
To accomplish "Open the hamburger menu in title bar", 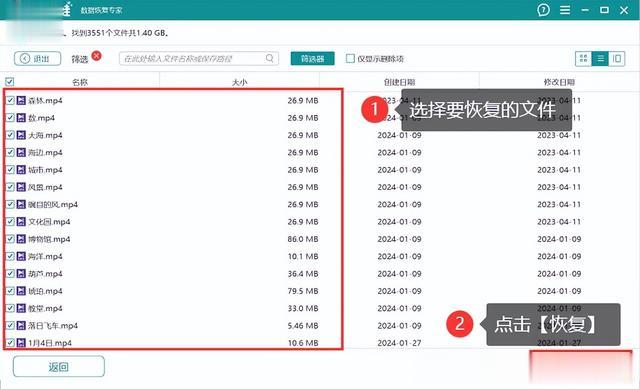I will tap(565, 10).
